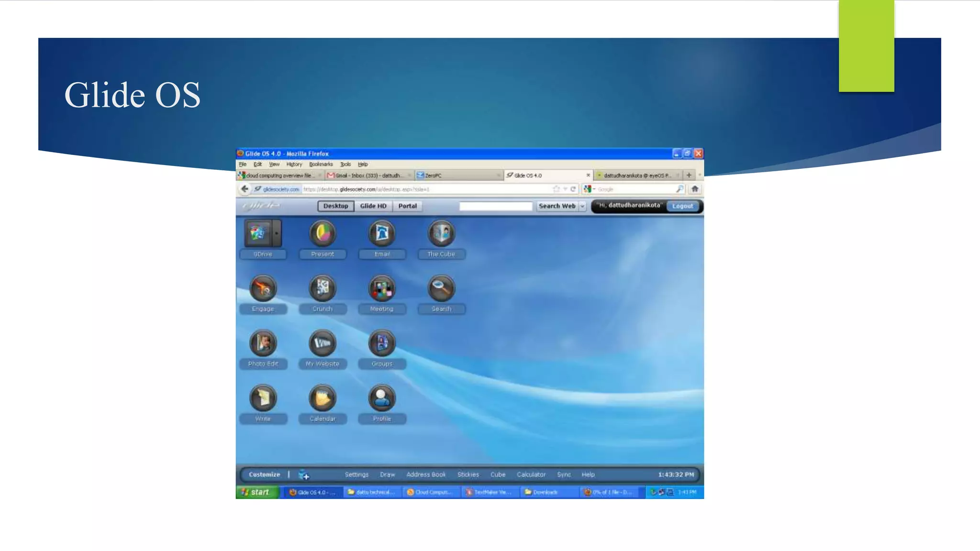The width and height of the screenshot is (980, 551).
Task: Switch to Portal view
Action: [x=408, y=206]
